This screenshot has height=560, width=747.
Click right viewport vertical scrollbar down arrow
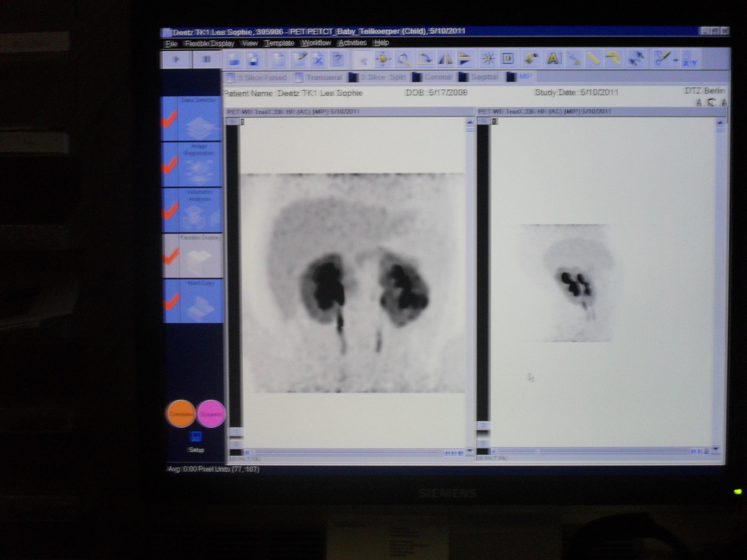coord(716,450)
